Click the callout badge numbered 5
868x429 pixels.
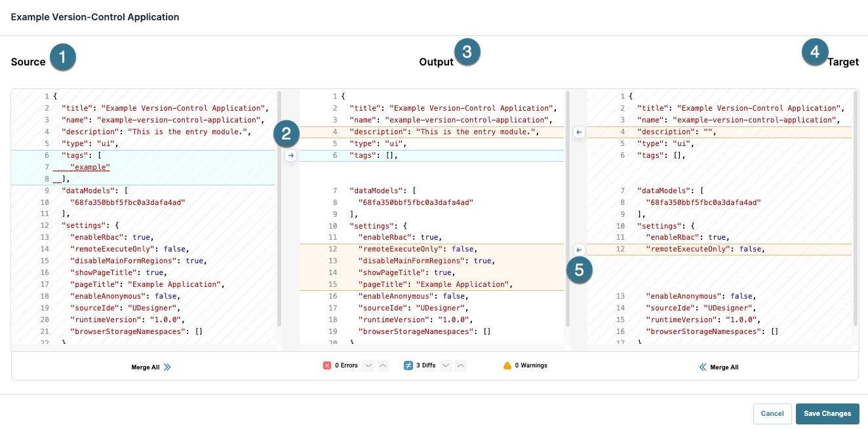tap(580, 270)
